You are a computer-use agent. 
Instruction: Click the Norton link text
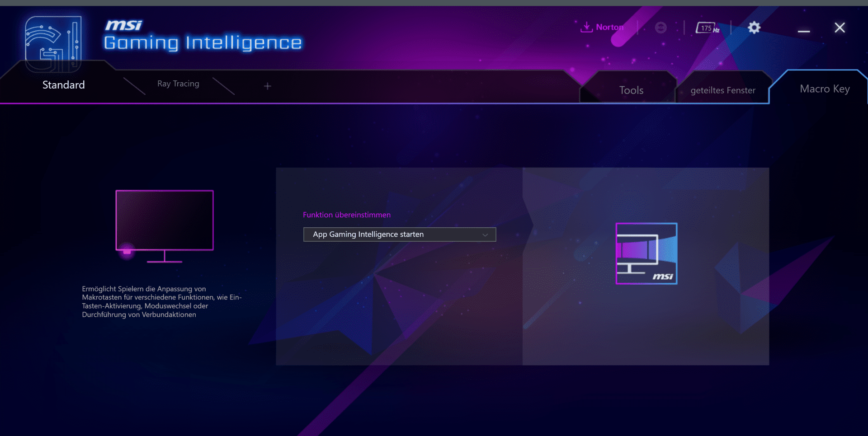point(609,27)
